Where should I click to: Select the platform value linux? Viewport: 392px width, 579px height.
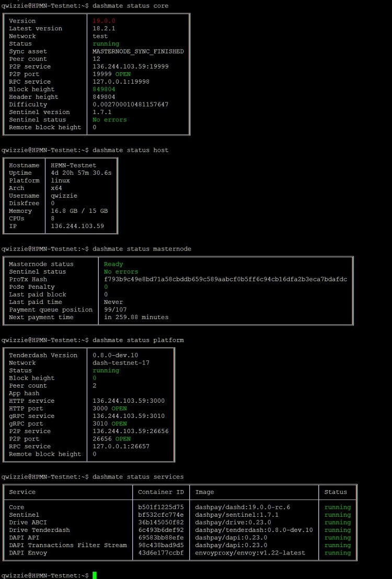[60, 180]
